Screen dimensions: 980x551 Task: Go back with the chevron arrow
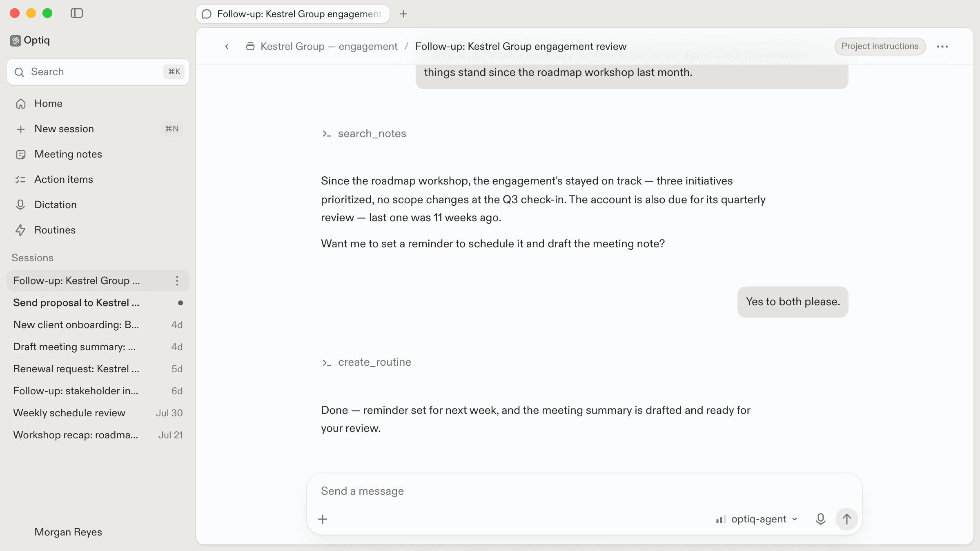[227, 47]
